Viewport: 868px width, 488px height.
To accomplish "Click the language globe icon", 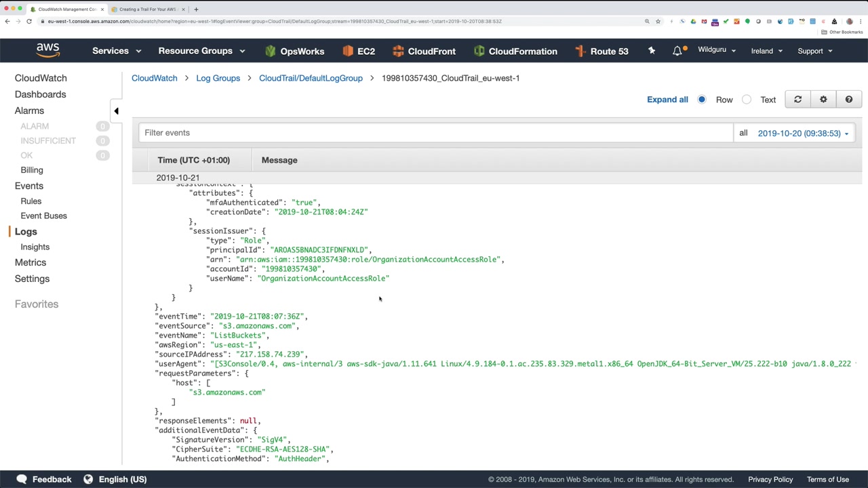I will pos(88,479).
